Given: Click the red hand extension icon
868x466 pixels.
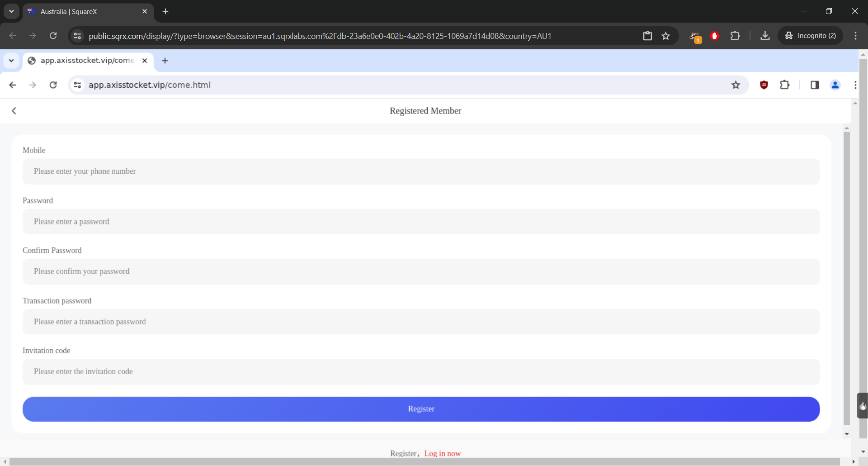Looking at the screenshot, I should [714, 36].
